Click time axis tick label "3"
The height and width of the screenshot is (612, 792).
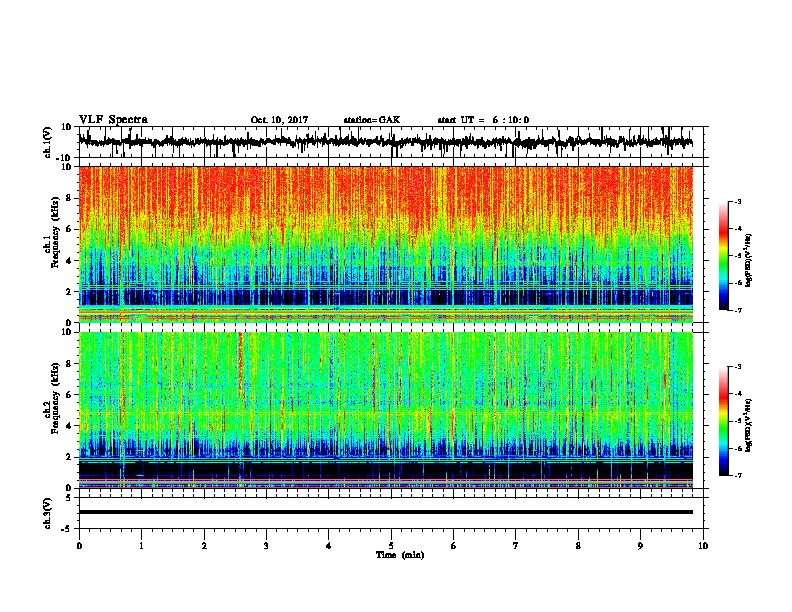pos(266,546)
